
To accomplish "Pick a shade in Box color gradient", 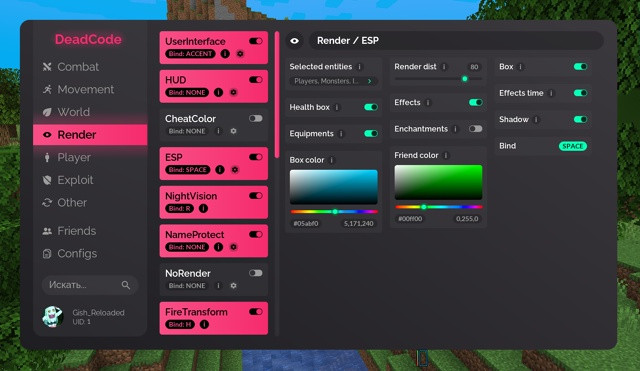I will point(333,187).
